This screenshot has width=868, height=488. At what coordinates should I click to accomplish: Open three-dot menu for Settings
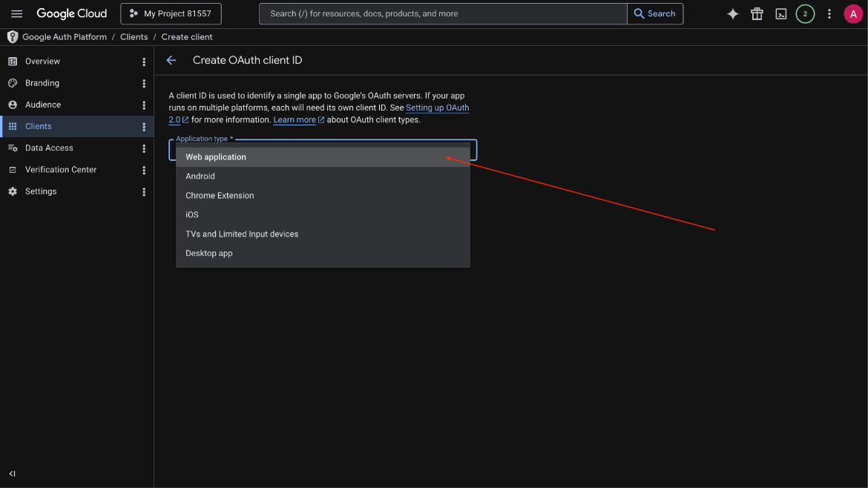click(x=144, y=192)
